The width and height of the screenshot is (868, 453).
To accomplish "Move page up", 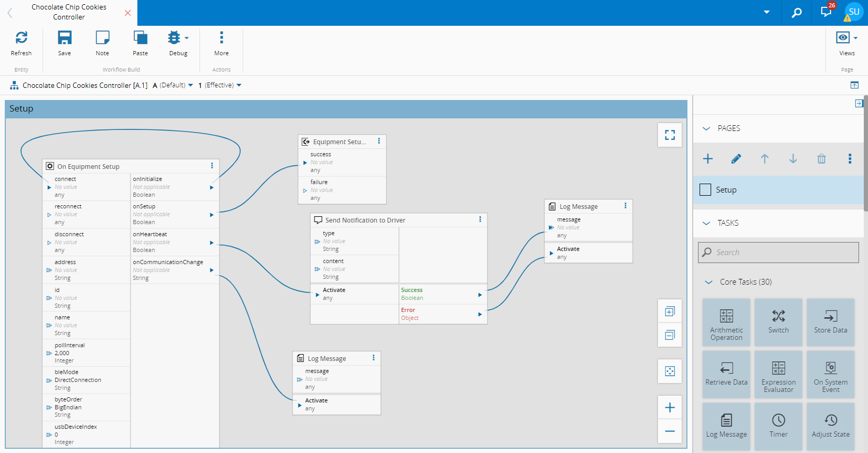I will 765,159.
